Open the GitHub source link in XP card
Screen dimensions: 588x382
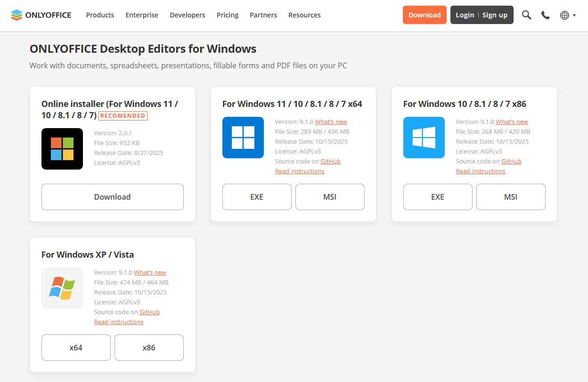tap(149, 312)
